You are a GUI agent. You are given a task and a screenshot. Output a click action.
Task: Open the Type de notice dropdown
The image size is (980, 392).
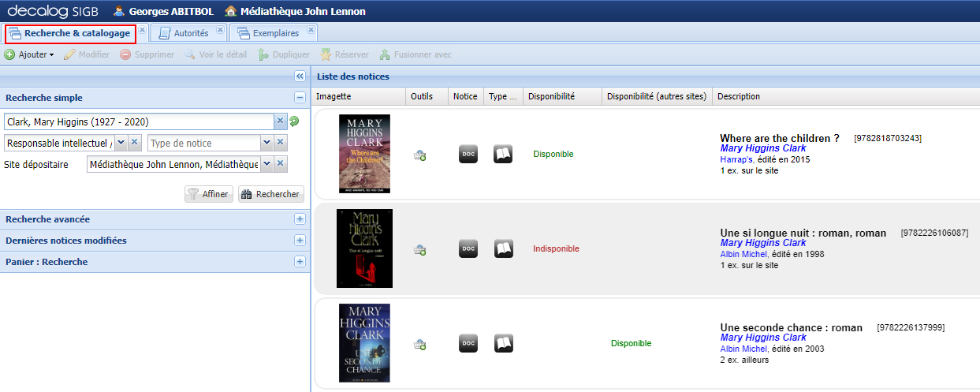click(x=266, y=143)
